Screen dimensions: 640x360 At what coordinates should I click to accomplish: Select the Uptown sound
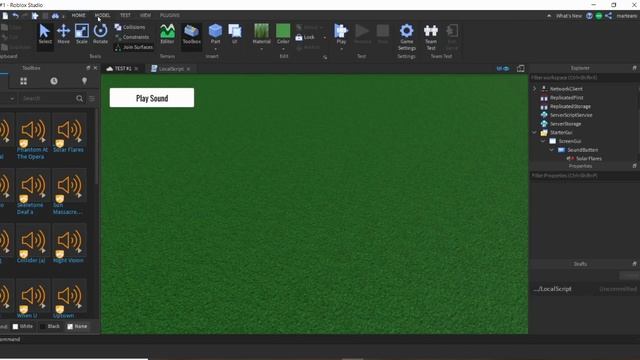[69, 299]
